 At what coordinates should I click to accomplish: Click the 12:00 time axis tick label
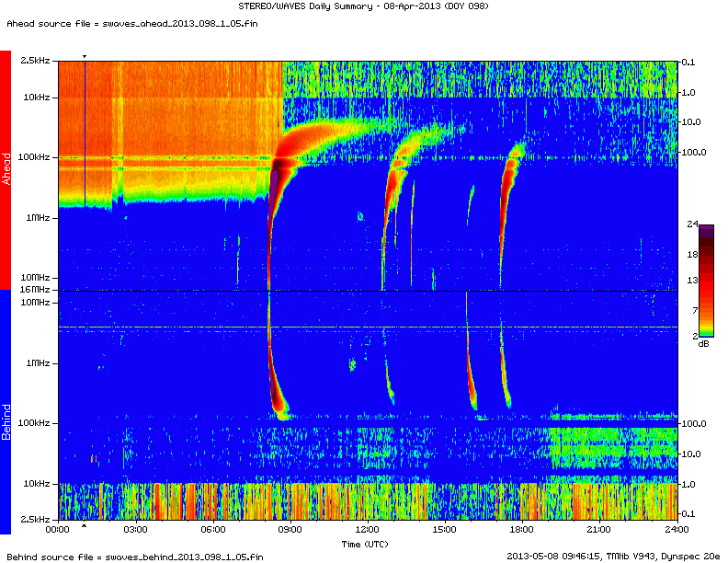[368, 530]
